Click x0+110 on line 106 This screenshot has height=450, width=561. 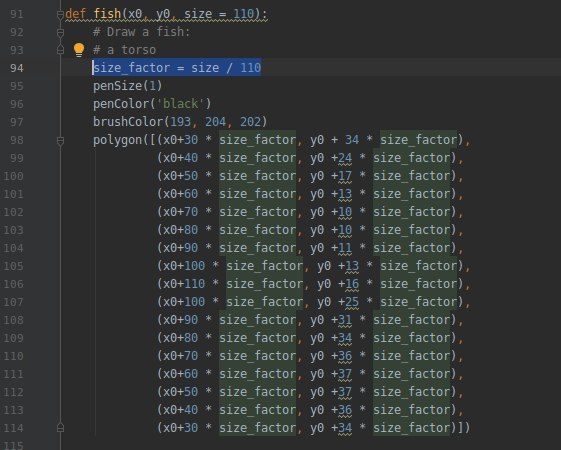[x=184, y=284]
